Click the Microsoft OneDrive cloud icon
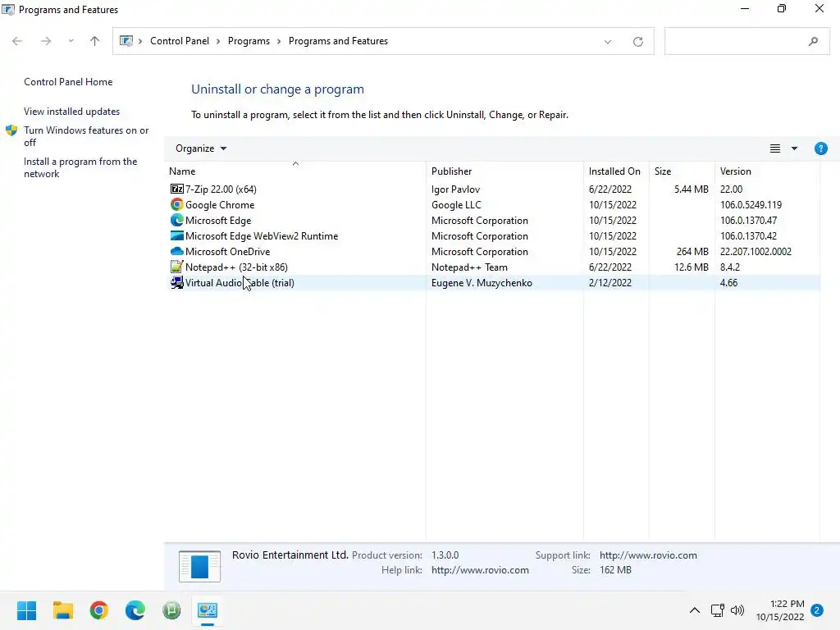 177,251
